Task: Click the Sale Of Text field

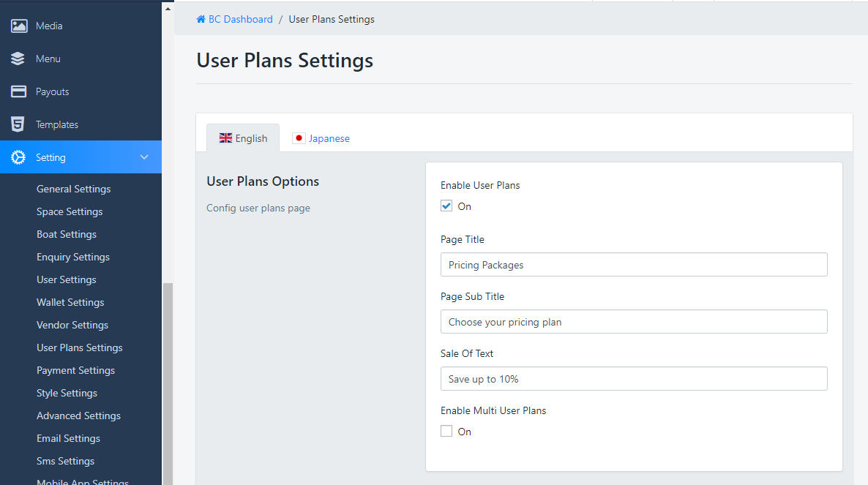Action: click(634, 379)
